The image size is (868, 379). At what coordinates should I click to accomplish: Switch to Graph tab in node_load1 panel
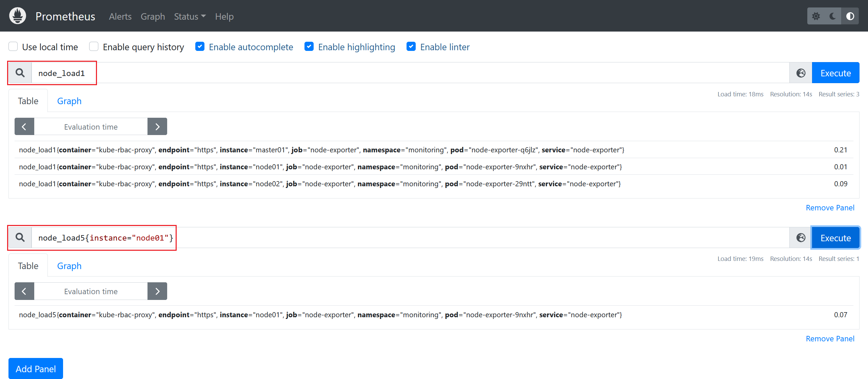point(69,101)
